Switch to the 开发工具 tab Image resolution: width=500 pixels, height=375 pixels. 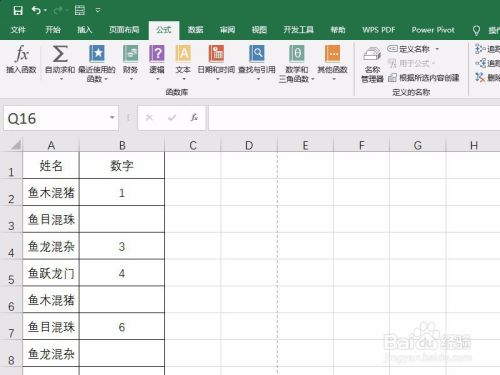point(299,30)
